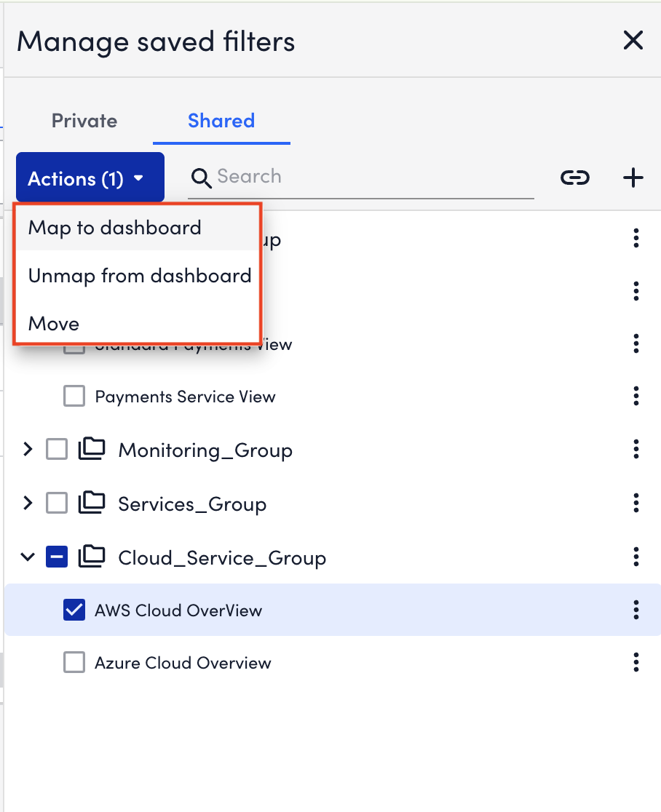The width and height of the screenshot is (661, 812).
Task: Check the Monitoring_Group checkbox
Action: 57,449
